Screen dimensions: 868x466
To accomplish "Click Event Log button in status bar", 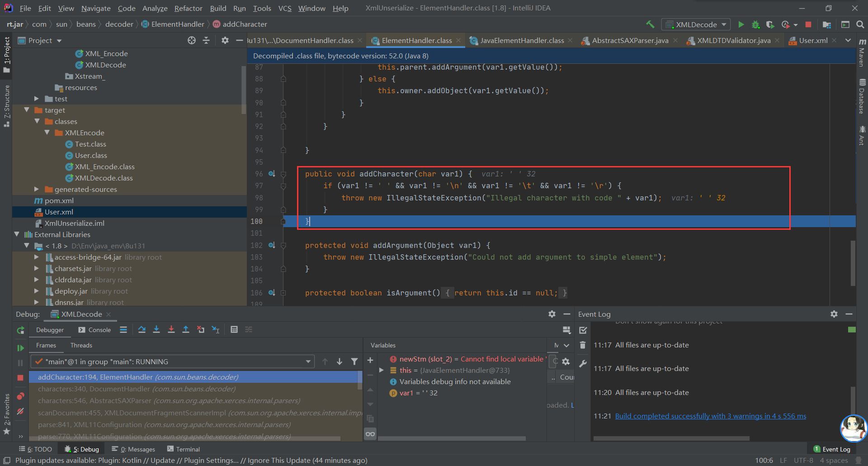I will point(832,449).
